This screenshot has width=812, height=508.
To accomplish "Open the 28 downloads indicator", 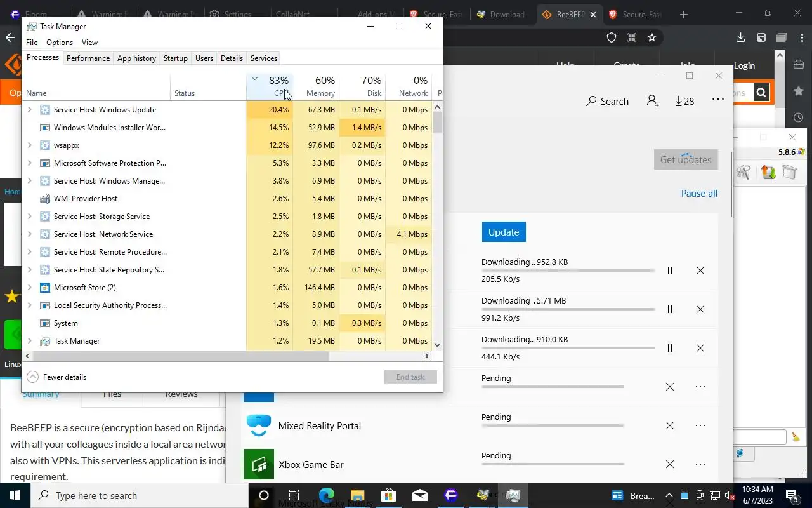I will tap(684, 101).
